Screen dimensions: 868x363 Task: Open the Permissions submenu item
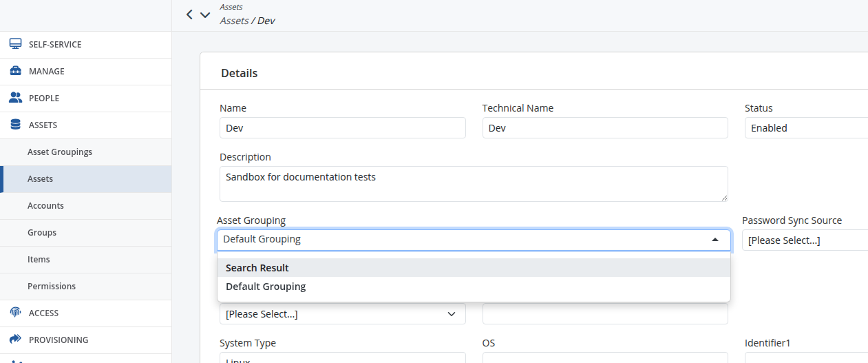(x=85, y=286)
